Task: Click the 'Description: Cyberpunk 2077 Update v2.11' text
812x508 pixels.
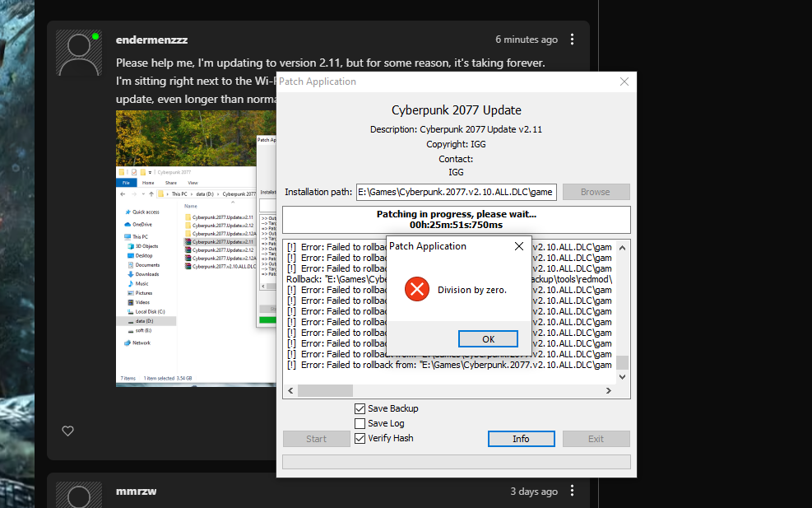Action: pos(456,129)
